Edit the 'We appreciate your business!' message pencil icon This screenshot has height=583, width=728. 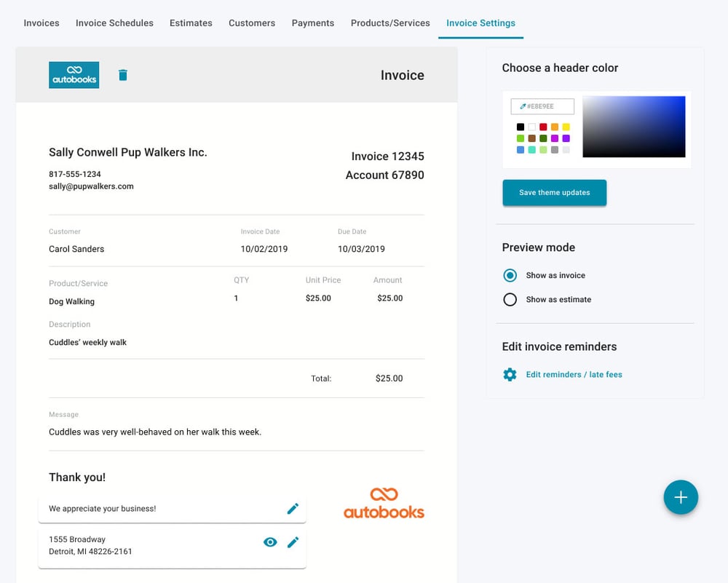coord(293,508)
